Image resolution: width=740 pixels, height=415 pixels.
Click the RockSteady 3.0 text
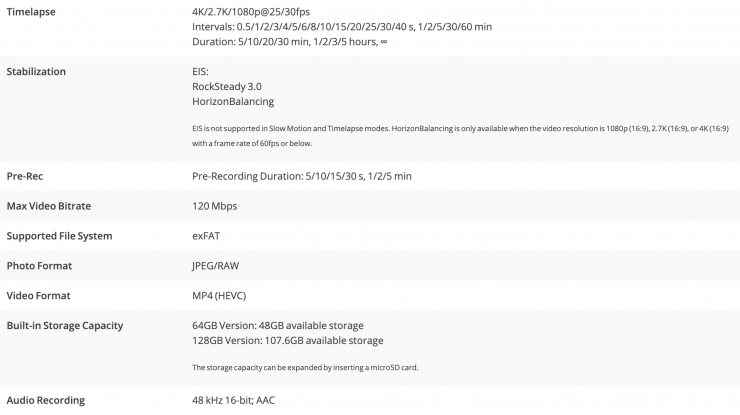pos(226,87)
